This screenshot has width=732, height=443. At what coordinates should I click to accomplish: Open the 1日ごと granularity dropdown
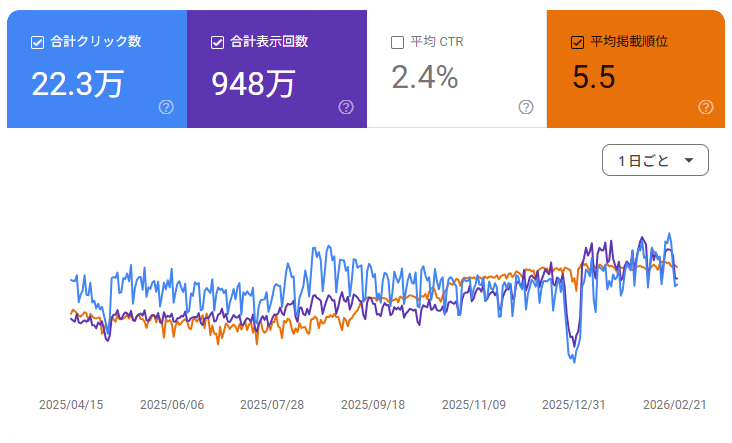tap(655, 160)
